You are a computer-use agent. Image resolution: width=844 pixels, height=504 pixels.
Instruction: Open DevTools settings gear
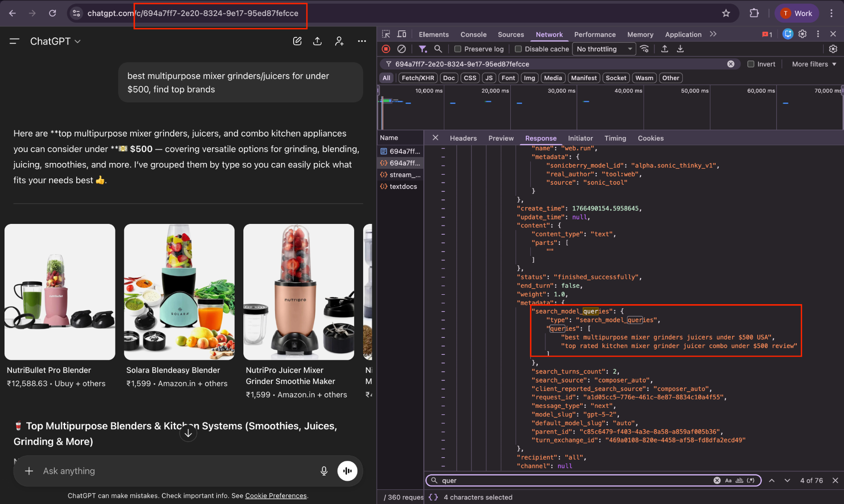[x=802, y=34]
